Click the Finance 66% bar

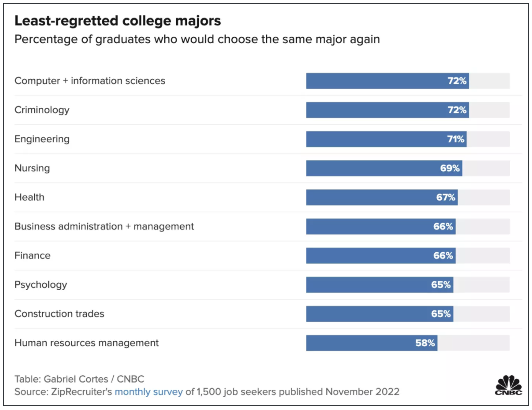pyautogui.click(x=380, y=255)
